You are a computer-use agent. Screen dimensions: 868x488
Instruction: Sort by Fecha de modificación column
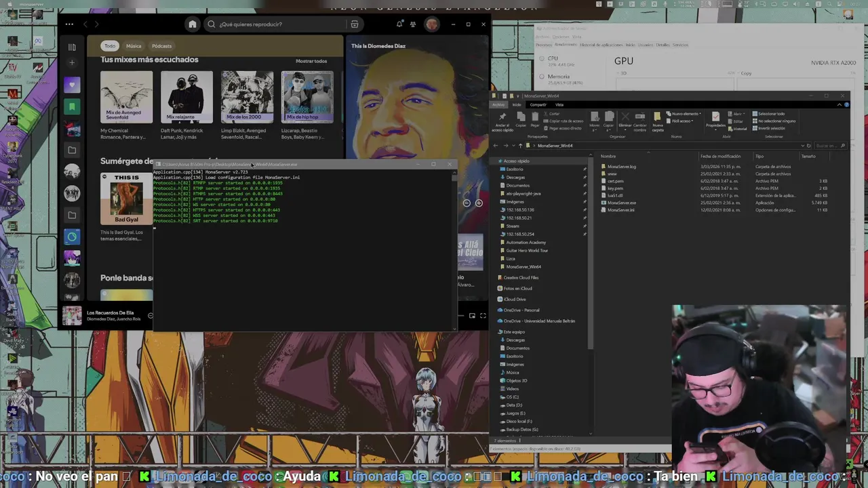[720, 157]
